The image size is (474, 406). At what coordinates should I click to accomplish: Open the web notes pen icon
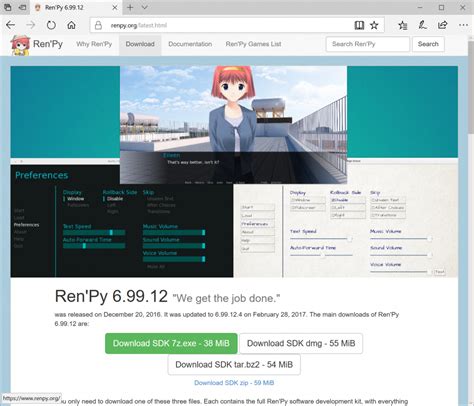(422, 25)
